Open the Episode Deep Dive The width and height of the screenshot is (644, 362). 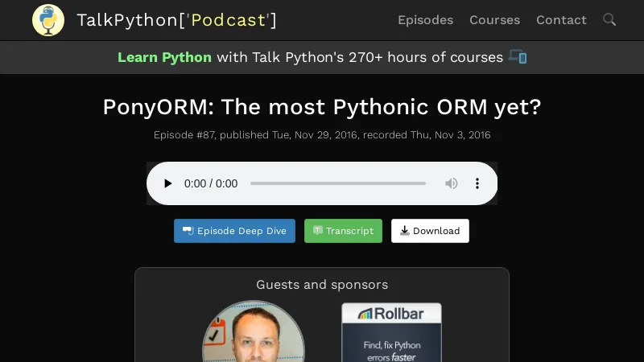click(x=234, y=231)
